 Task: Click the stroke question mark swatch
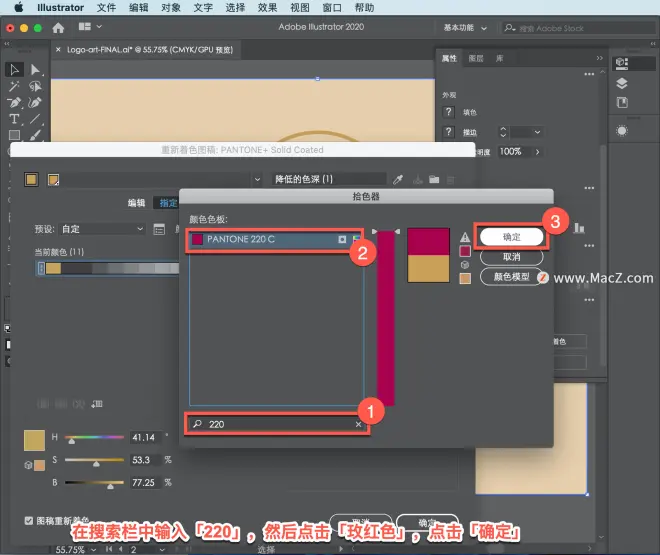click(x=449, y=132)
